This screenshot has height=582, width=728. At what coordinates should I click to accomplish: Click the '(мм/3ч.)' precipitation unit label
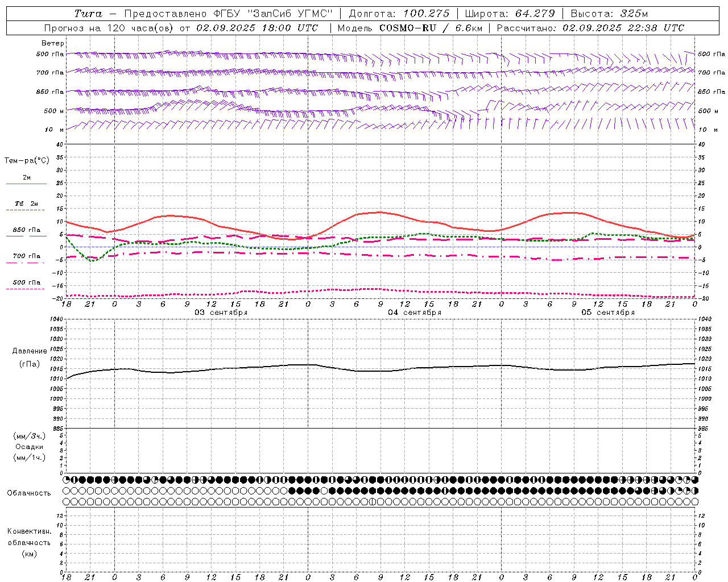pos(30,436)
